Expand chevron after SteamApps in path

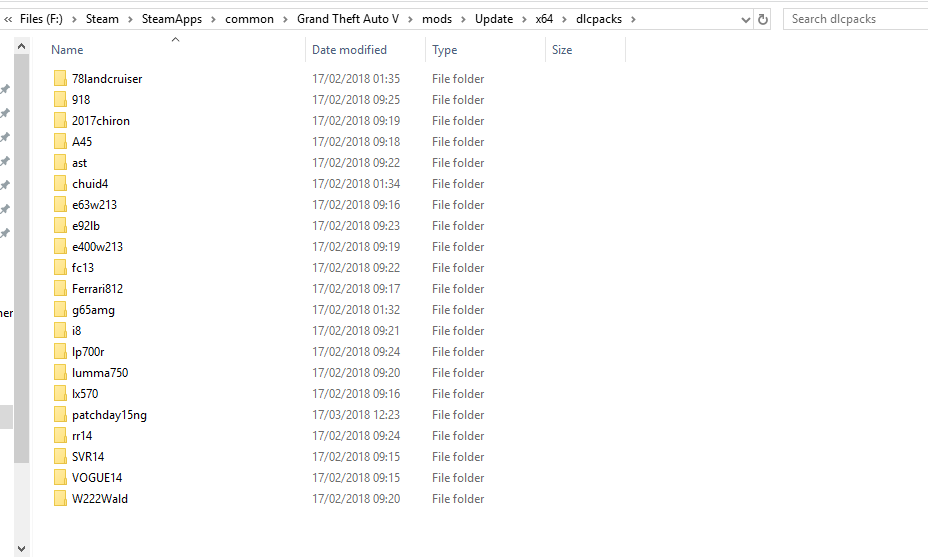coord(214,20)
